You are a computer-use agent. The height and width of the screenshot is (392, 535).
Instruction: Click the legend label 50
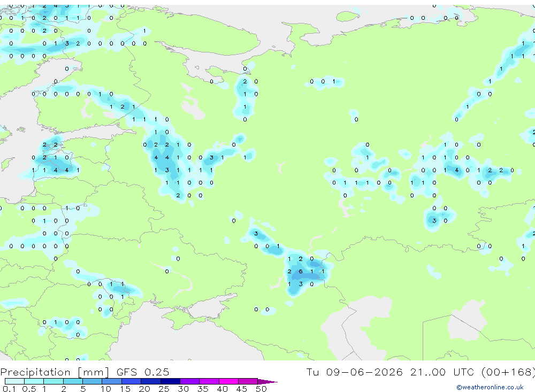click(x=261, y=389)
